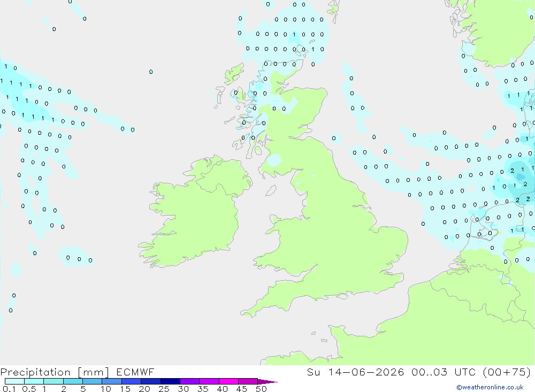Click the "30" legend scale label
Image resolution: width=535 pixels, height=392 pixels.
tap(183, 389)
